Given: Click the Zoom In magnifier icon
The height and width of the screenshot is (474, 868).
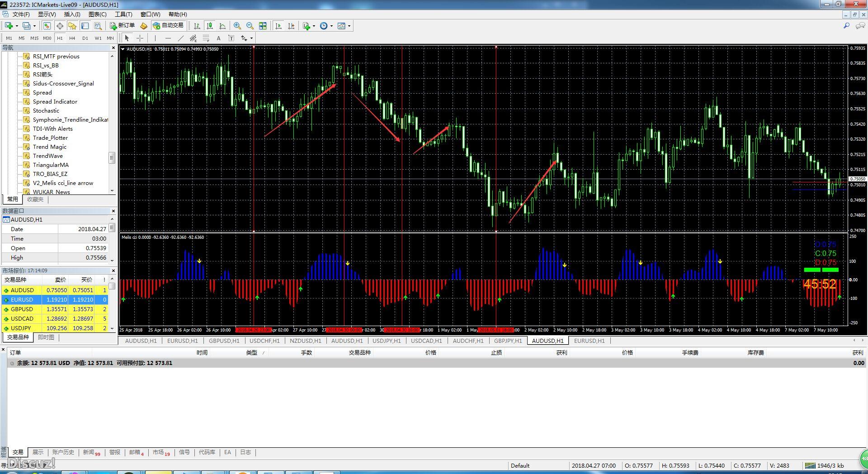Looking at the screenshot, I should click(x=237, y=26).
